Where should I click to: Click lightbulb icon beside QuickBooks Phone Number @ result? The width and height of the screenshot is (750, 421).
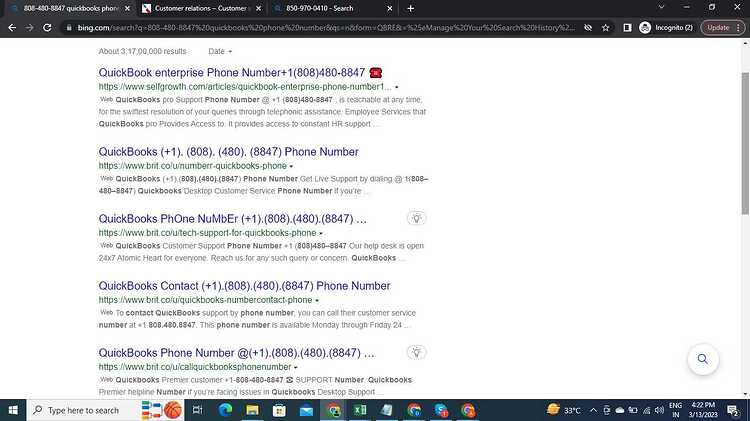[417, 352]
